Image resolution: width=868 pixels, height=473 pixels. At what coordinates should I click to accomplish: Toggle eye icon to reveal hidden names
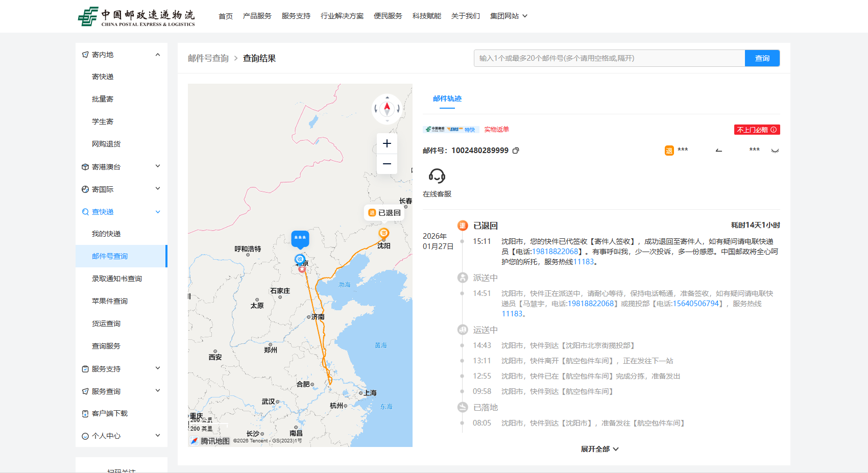775,151
